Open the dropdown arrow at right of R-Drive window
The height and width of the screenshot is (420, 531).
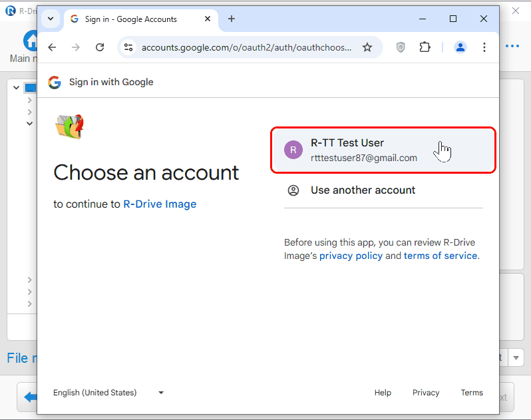point(516,358)
